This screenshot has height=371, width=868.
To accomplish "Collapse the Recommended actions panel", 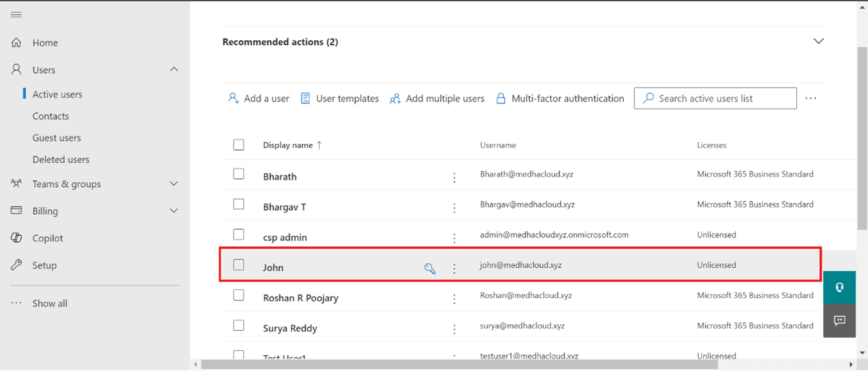I will coord(818,40).
